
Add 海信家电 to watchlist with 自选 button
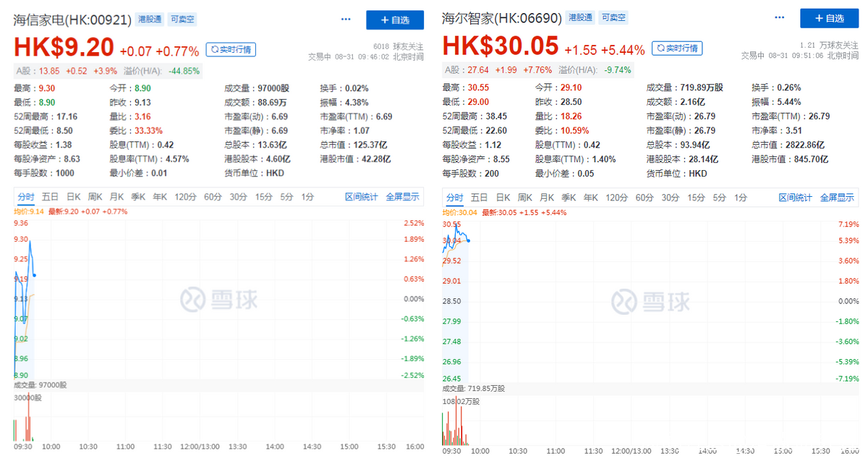click(395, 20)
